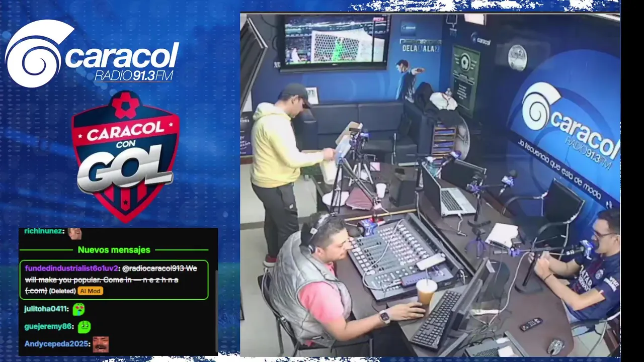Click the Caracol Radio 91.3 FM logo

point(92,54)
